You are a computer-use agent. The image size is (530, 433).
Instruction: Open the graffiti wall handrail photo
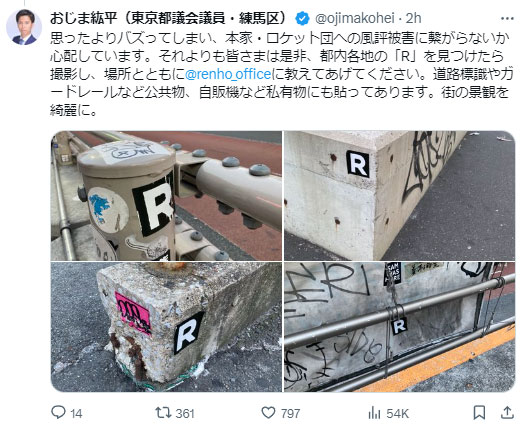tap(400, 327)
